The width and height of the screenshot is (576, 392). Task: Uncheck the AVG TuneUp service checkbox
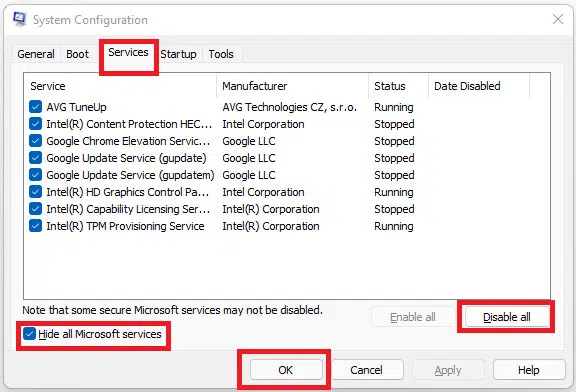pyautogui.click(x=35, y=107)
